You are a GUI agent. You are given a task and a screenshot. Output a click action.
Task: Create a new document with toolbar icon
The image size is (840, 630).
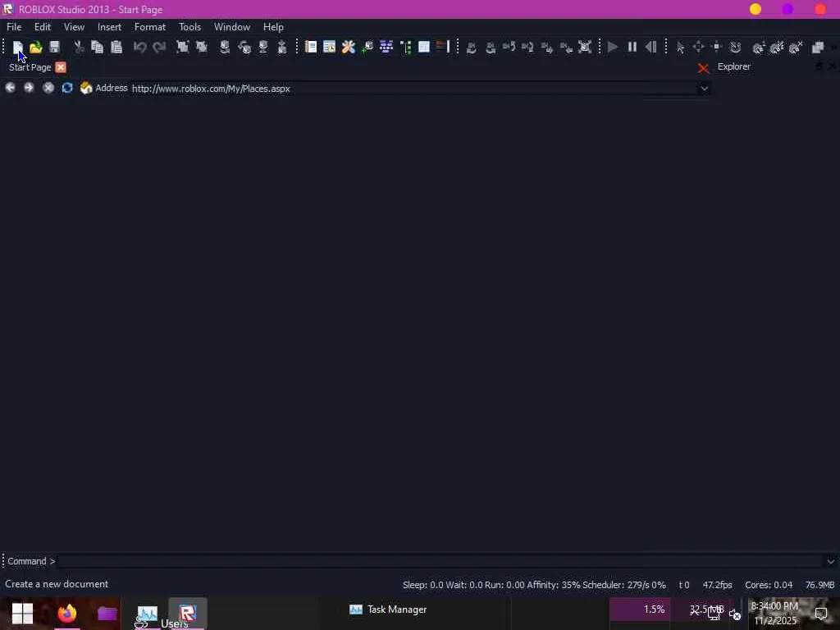[18, 47]
